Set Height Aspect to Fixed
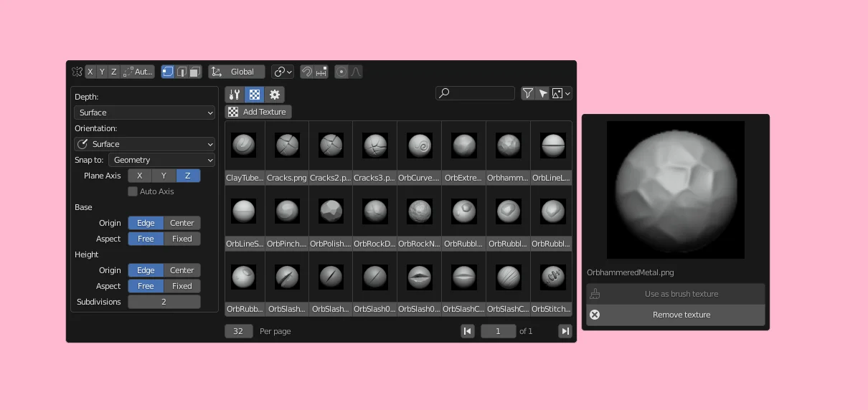The height and width of the screenshot is (410, 868). pos(182,286)
